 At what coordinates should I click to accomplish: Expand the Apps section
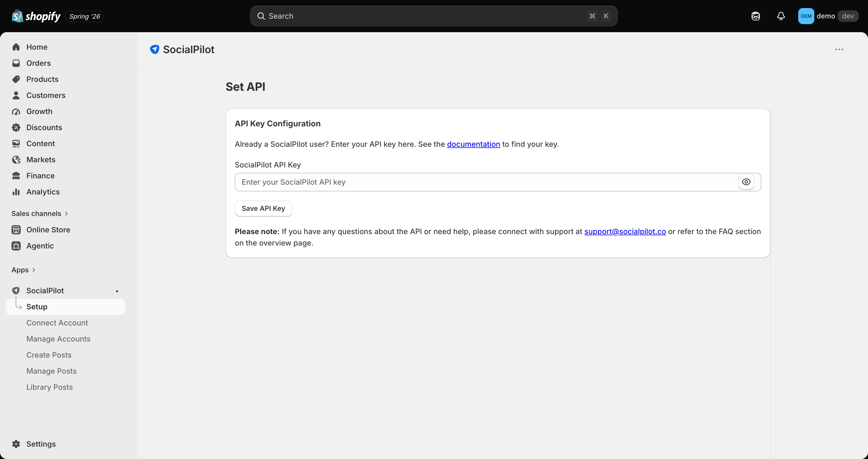23,270
